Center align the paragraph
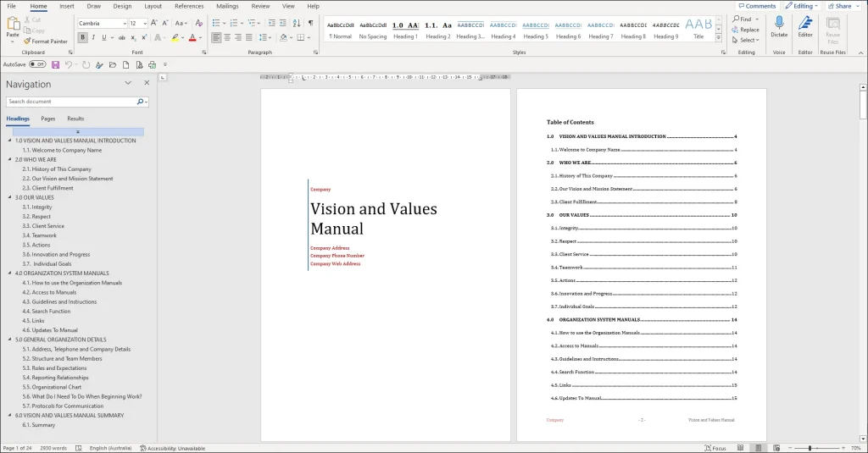This screenshot has height=453, width=868. tap(227, 37)
